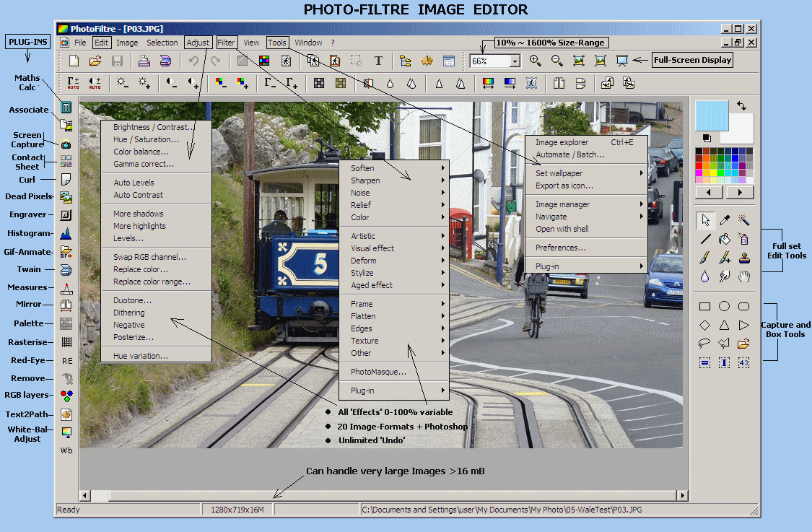The width and height of the screenshot is (812, 532).
Task: Expand the Frame filter submenu
Action: [394, 304]
